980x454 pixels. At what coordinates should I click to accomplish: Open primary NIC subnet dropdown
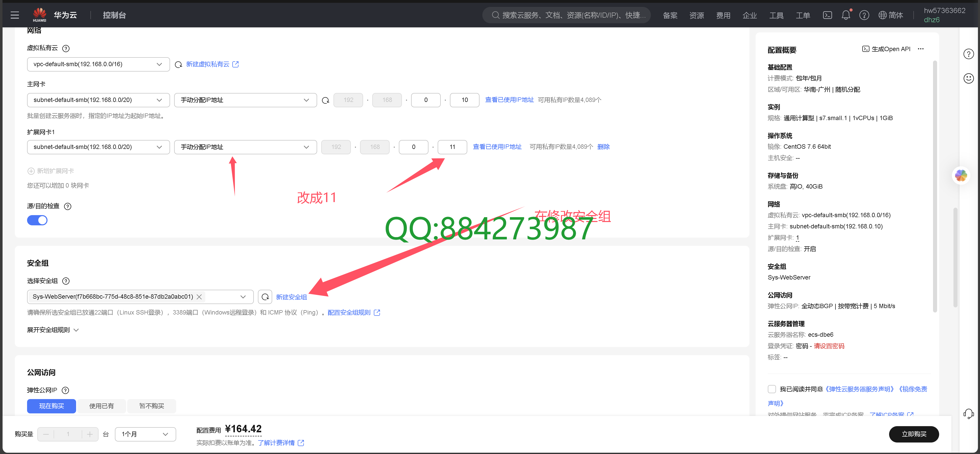pos(98,100)
